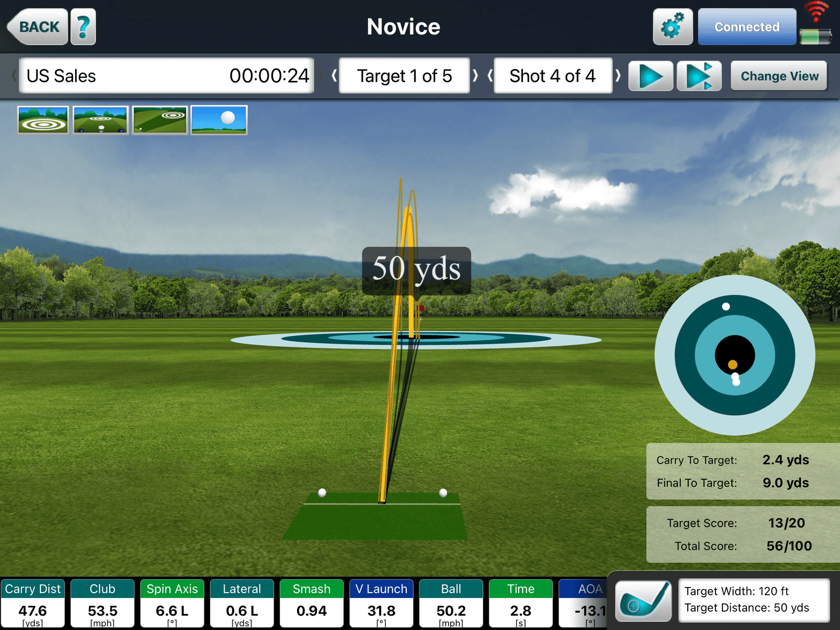Click the battery level indicator

(x=814, y=38)
